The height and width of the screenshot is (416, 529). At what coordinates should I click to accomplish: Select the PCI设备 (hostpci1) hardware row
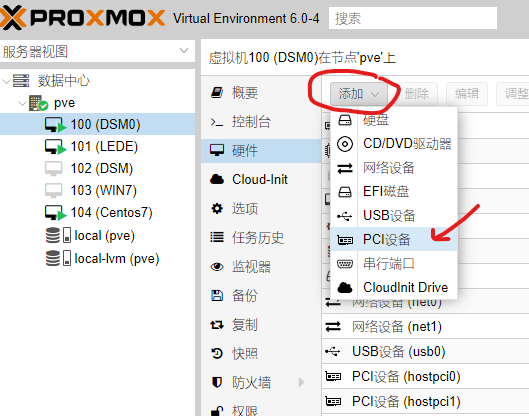[425, 401]
